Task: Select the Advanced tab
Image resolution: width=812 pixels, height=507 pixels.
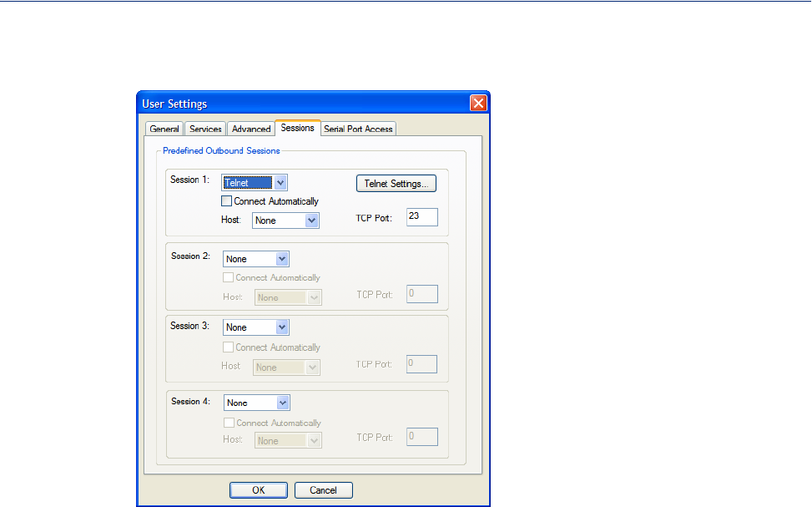Action: click(x=251, y=129)
